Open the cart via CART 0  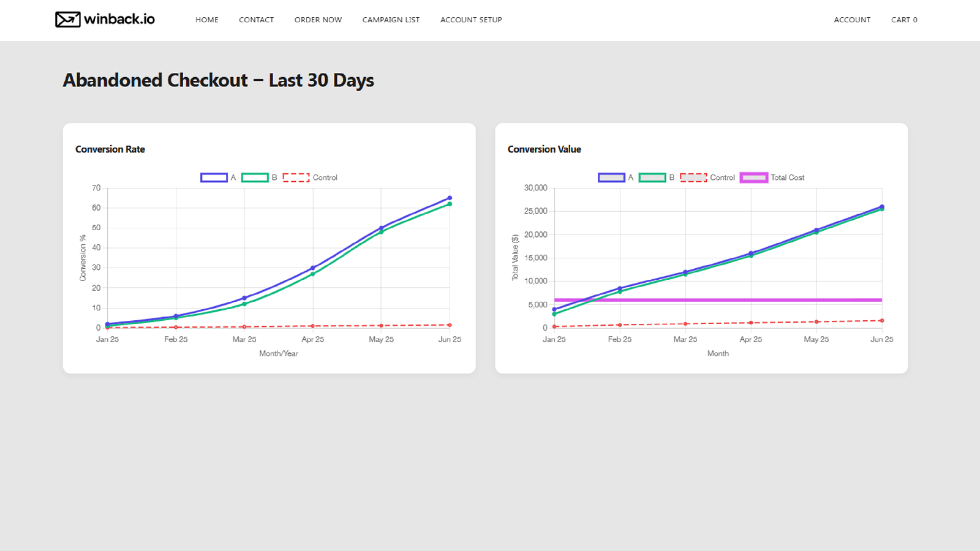pyautogui.click(x=904, y=20)
